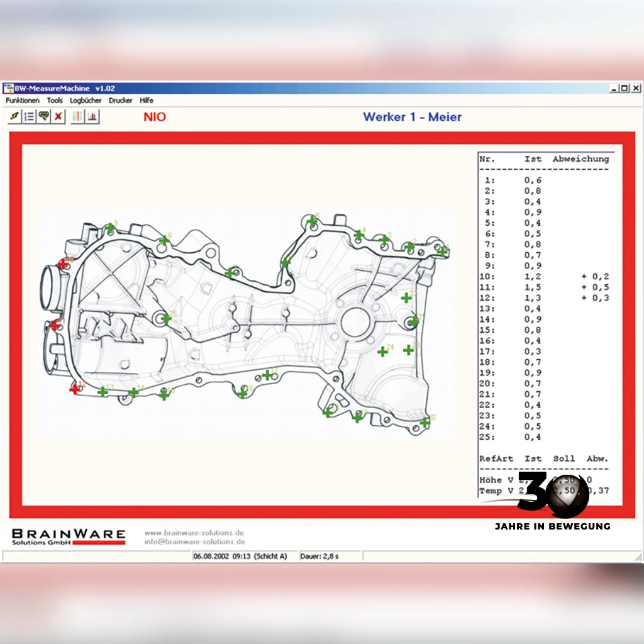
Task: Maximize the BW-MeasureMachine window
Action: click(625, 88)
